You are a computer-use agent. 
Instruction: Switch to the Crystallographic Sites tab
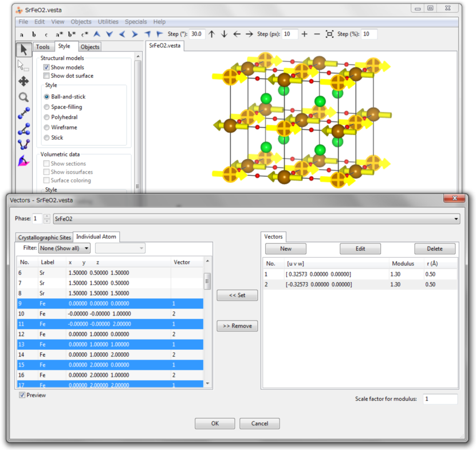[x=44, y=237]
